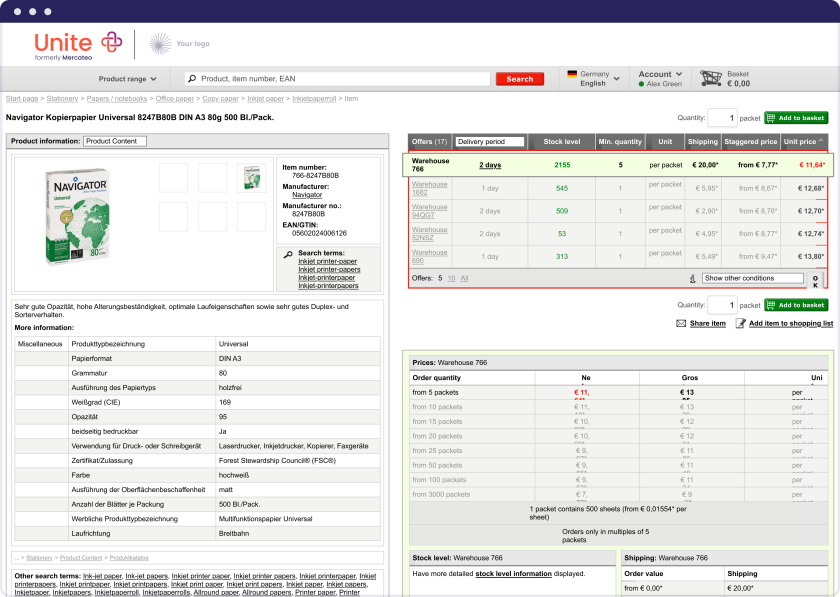The image size is (840, 597).
Task: Open the Delivery period dropdown
Action: pyautogui.click(x=490, y=142)
